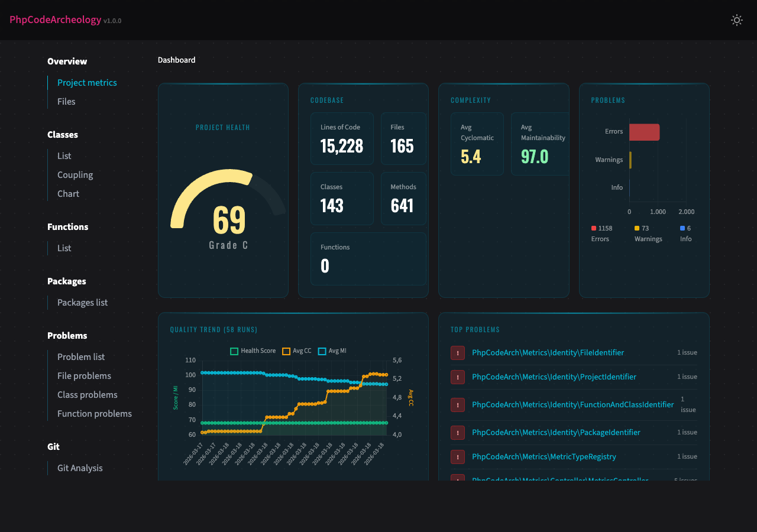Expand the Problems section in the sidebar
The height and width of the screenshot is (532, 757).
pos(67,335)
